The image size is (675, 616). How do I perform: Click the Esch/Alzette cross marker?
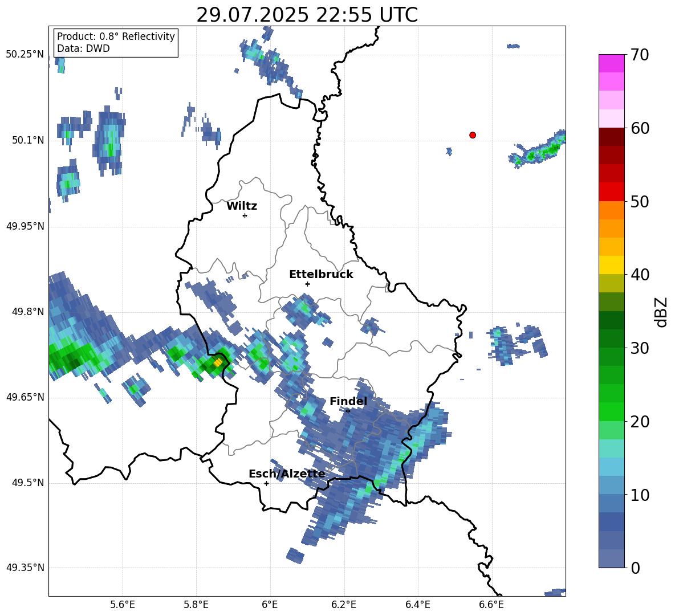(266, 483)
